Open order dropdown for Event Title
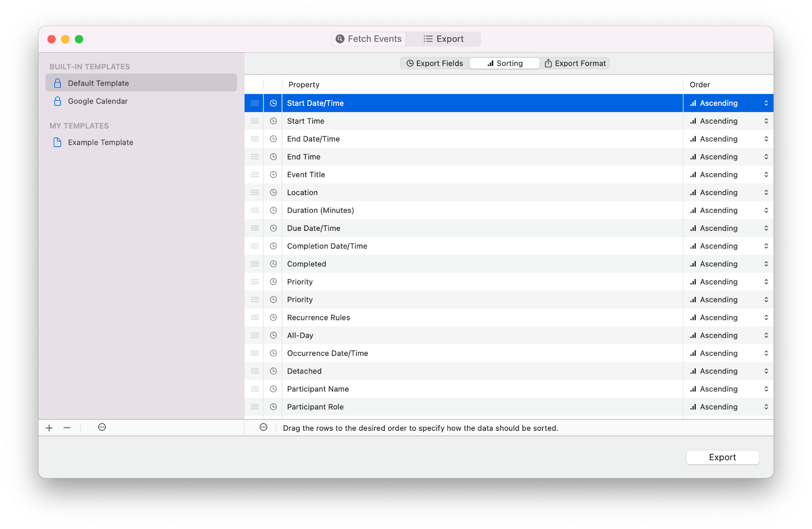 [728, 175]
